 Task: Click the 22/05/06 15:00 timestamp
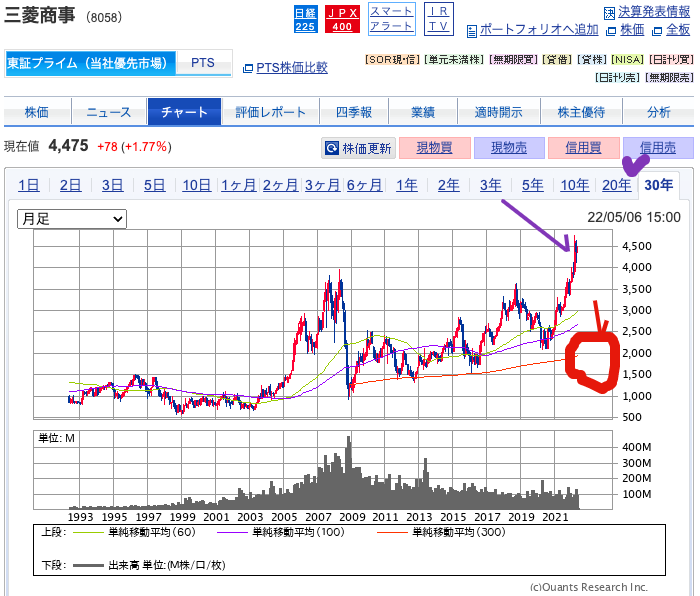(634, 217)
